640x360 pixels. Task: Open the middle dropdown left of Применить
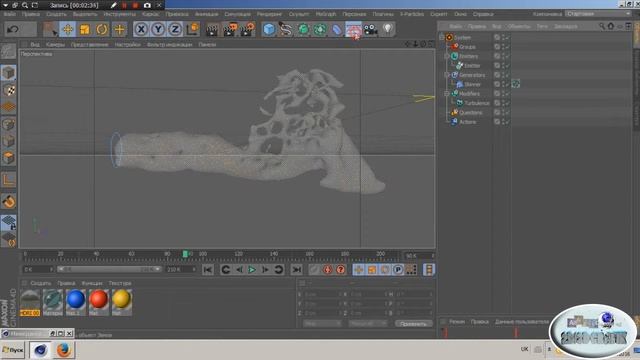367,323
